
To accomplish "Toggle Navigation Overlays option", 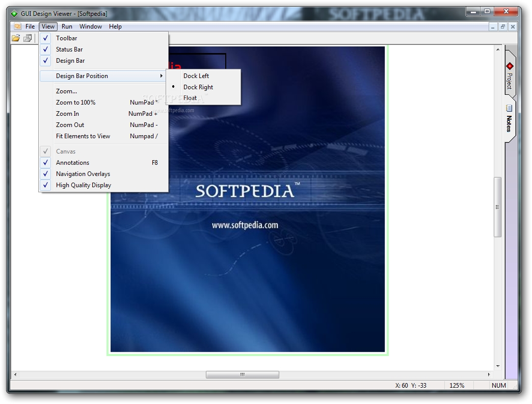I will point(104,174).
